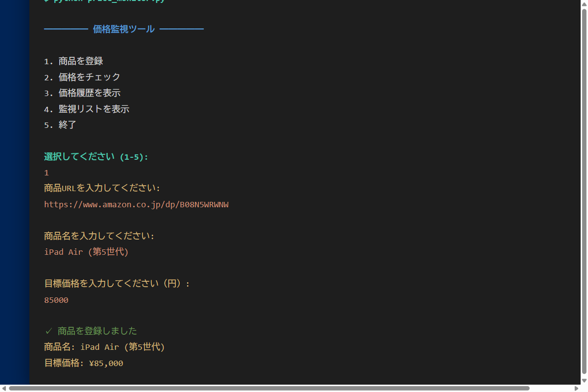Viewport: 588px width, 392px height.
Task: Click the horizontal scrollbar right arrow
Action: click(x=576, y=388)
